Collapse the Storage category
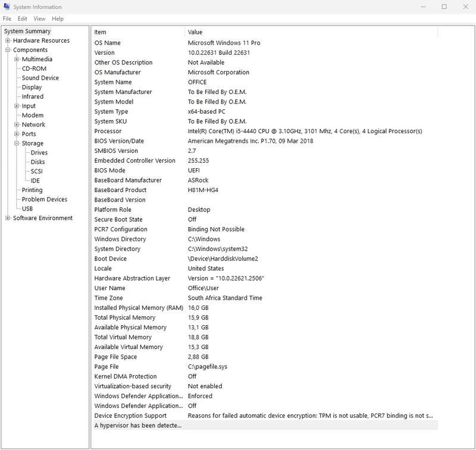The width and height of the screenshot is (476, 450). point(17,143)
